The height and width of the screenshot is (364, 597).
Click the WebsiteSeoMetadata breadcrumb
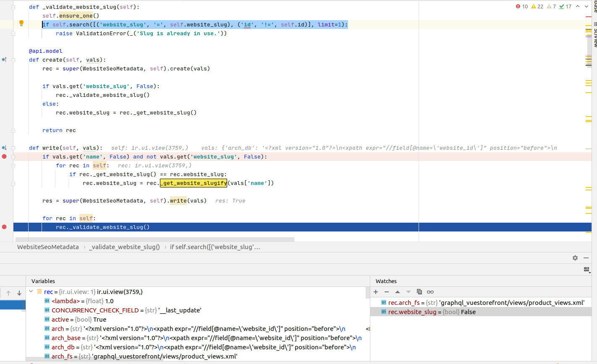[48, 247]
